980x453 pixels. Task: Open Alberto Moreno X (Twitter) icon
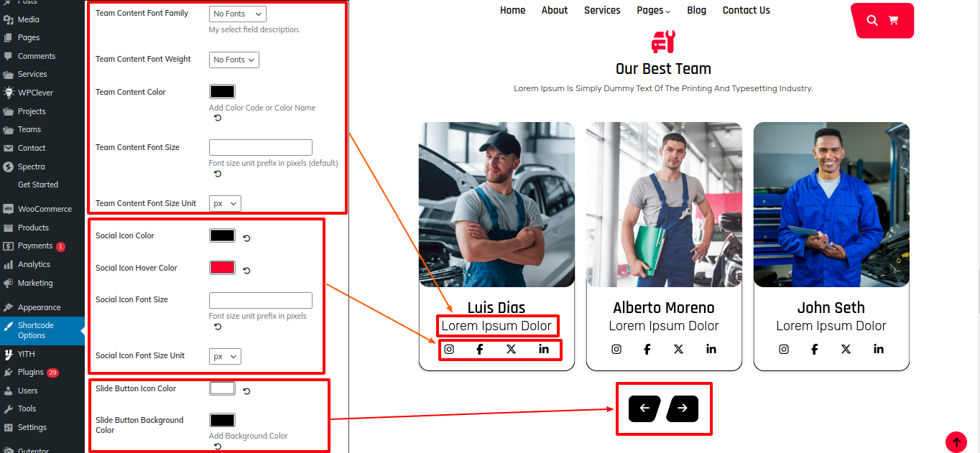pos(678,349)
